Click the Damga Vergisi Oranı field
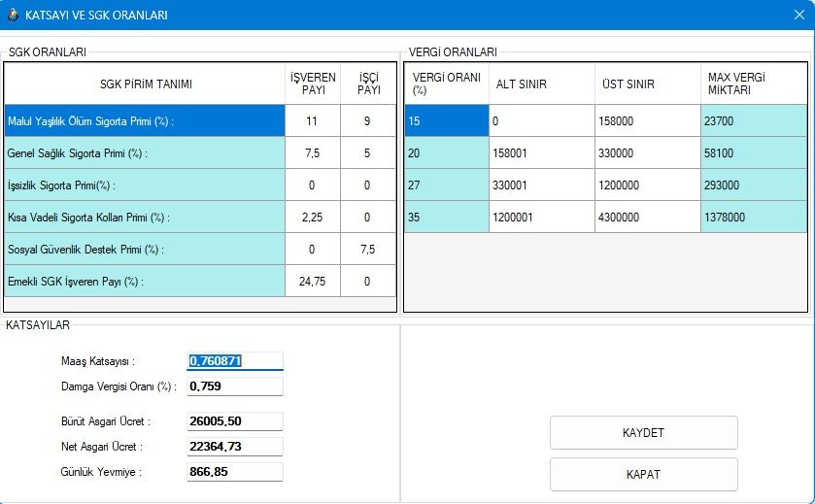Viewport: 815px width, 504px height. (234, 386)
